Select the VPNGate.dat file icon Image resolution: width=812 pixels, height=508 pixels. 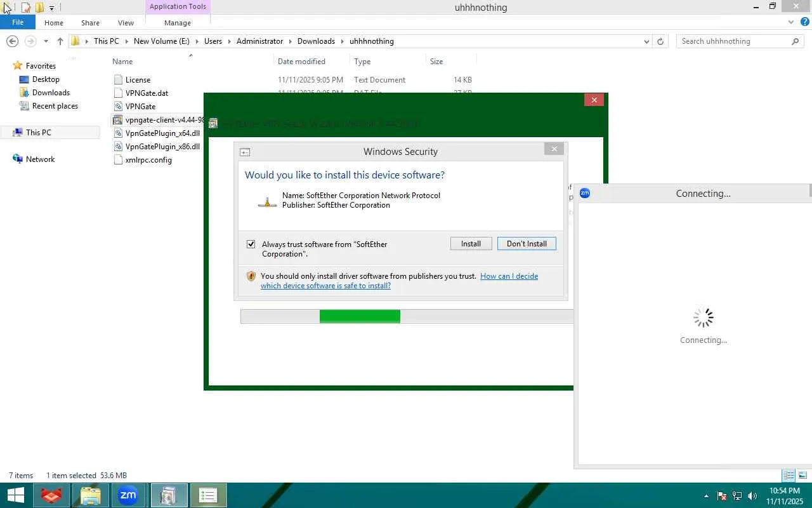pos(117,93)
